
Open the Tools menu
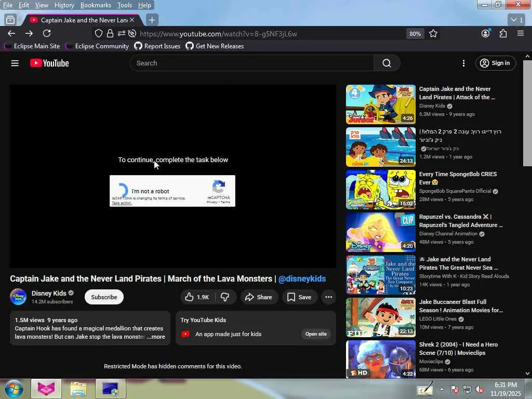pos(124,5)
